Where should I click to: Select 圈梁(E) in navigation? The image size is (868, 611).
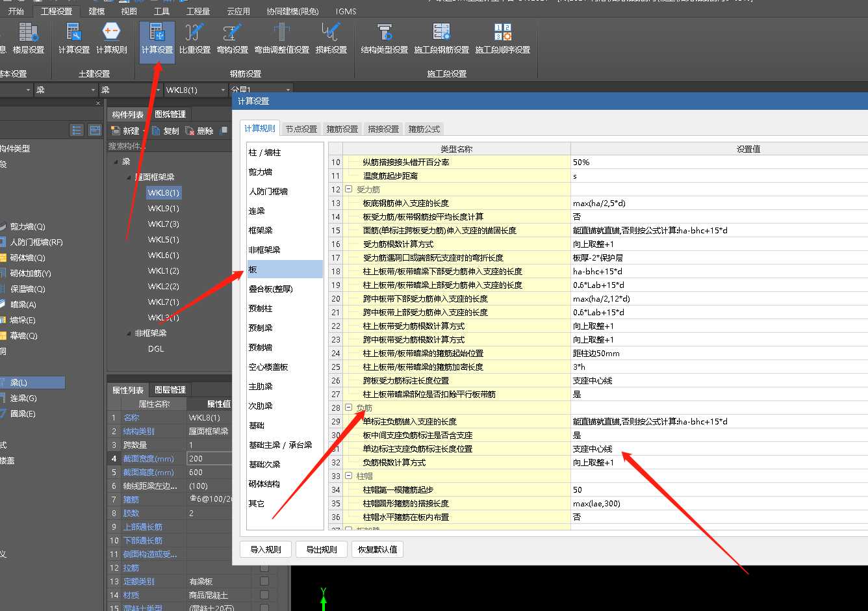tap(23, 414)
